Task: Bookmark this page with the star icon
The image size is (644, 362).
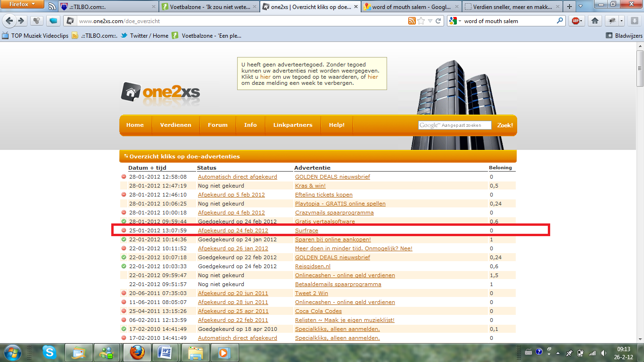Action: coord(421,21)
